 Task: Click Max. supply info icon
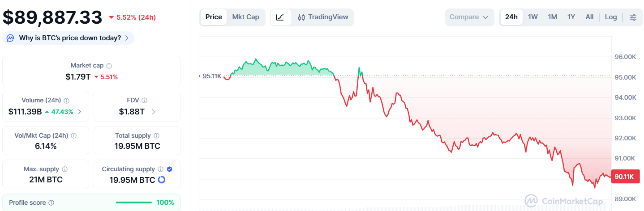pos(64,169)
